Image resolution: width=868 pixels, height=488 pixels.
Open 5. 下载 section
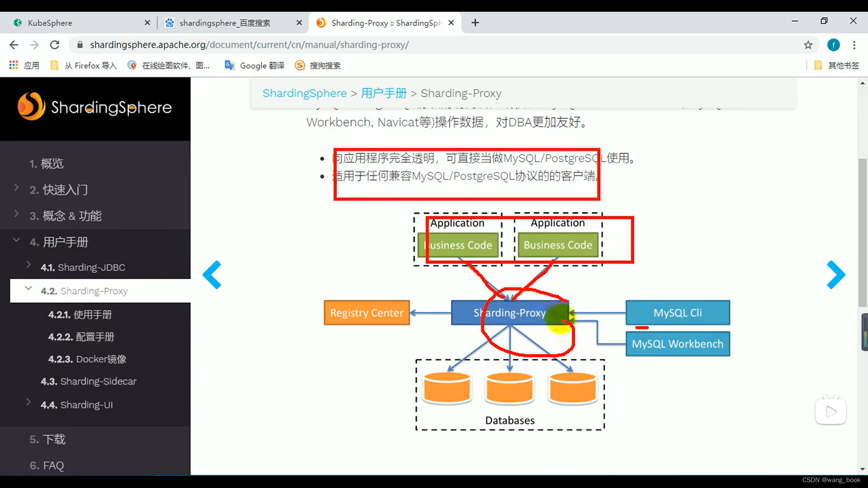click(47, 440)
